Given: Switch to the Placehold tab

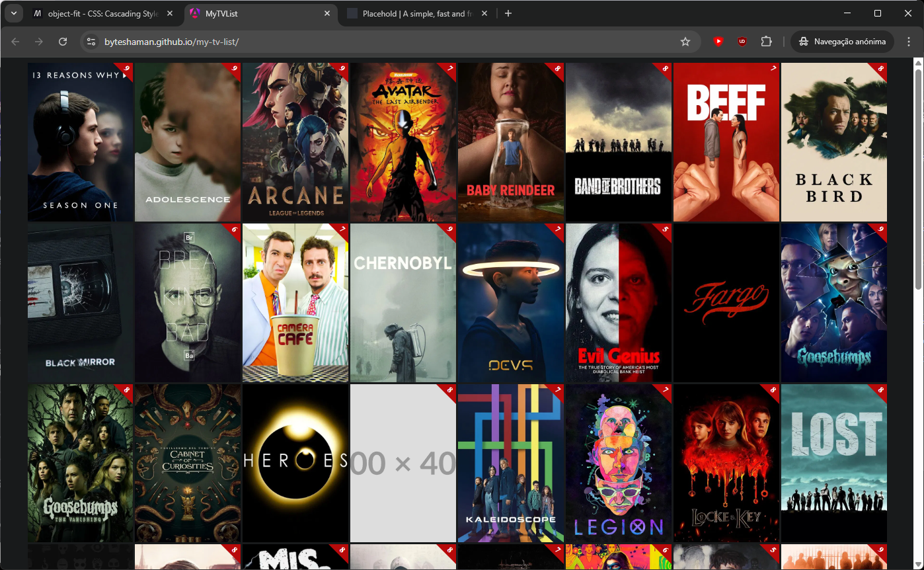Looking at the screenshot, I should [418, 13].
